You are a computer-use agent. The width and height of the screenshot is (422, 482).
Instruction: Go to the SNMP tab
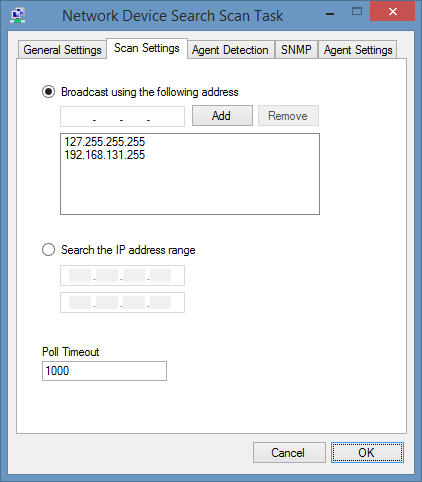point(296,50)
